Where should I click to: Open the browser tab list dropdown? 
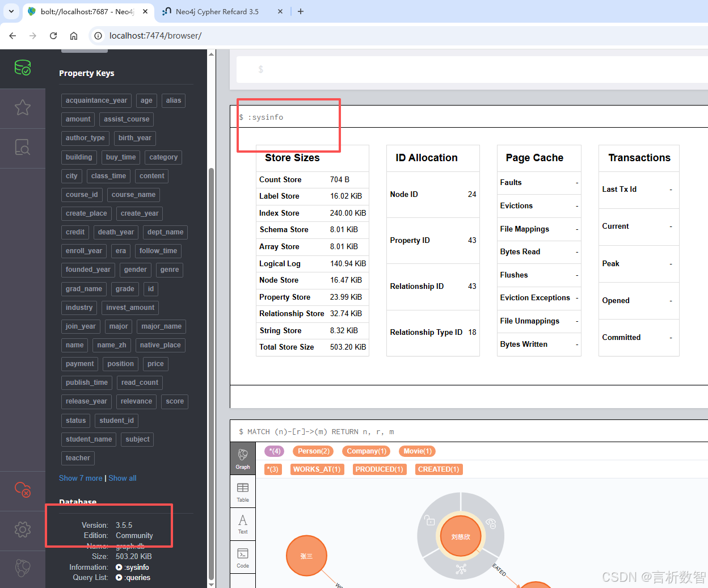11,11
